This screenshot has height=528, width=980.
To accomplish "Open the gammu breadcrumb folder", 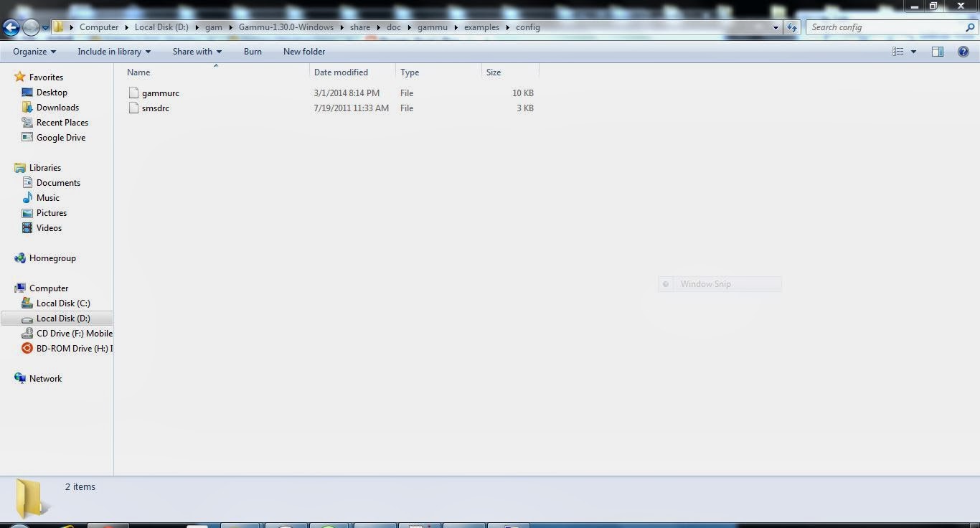I will [433, 27].
